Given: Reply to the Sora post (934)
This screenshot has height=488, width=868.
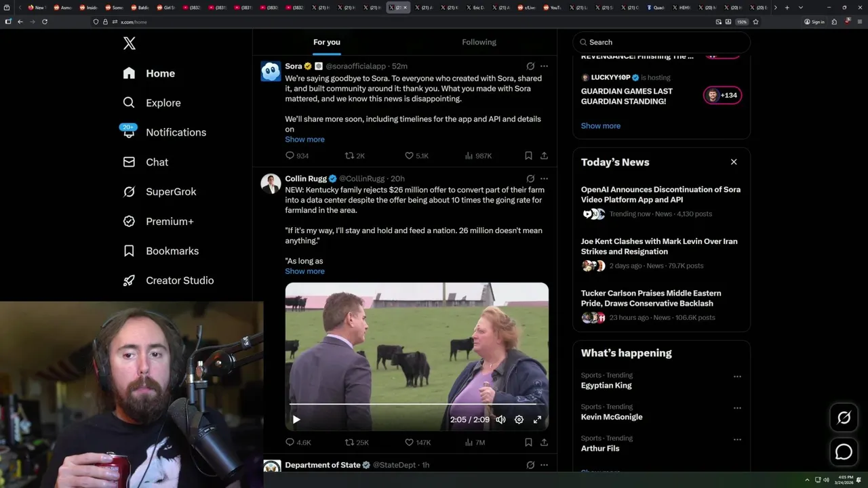Looking at the screenshot, I should tap(297, 156).
